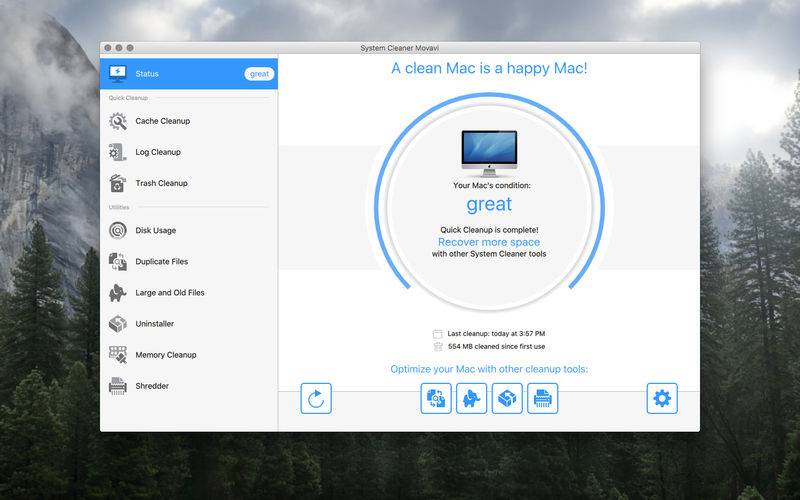800x500 pixels.
Task: Click the large great condition text
Action: pos(489,205)
